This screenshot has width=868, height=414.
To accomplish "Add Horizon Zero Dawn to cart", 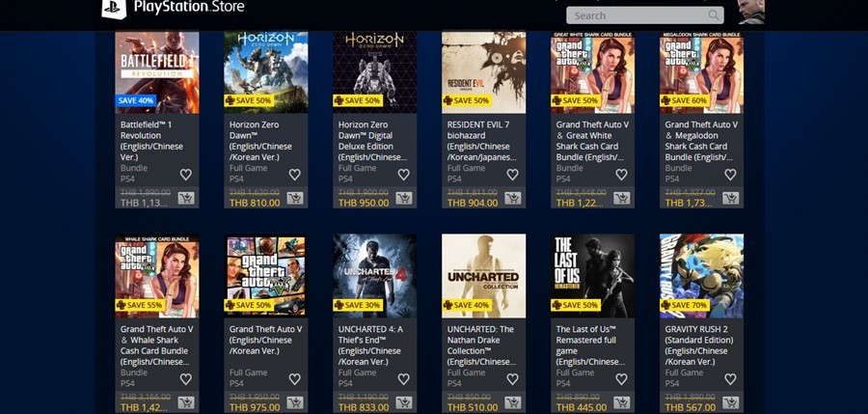I will pyautogui.click(x=294, y=198).
